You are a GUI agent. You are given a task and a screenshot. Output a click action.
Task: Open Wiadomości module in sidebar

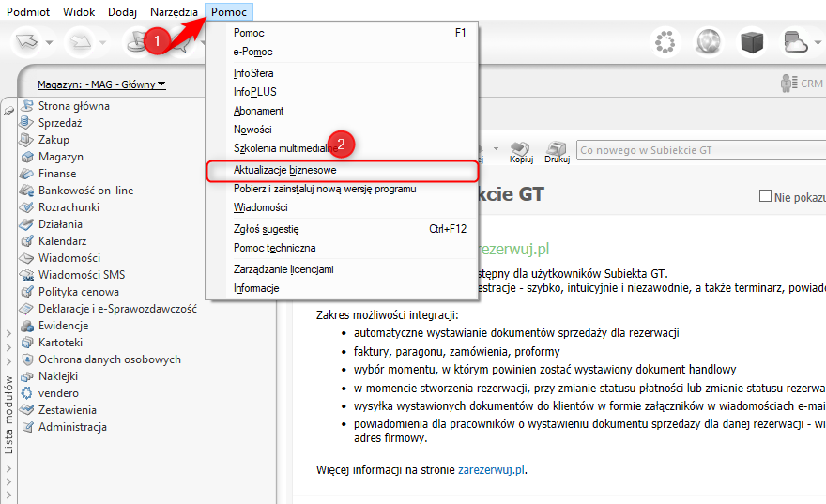point(69,257)
